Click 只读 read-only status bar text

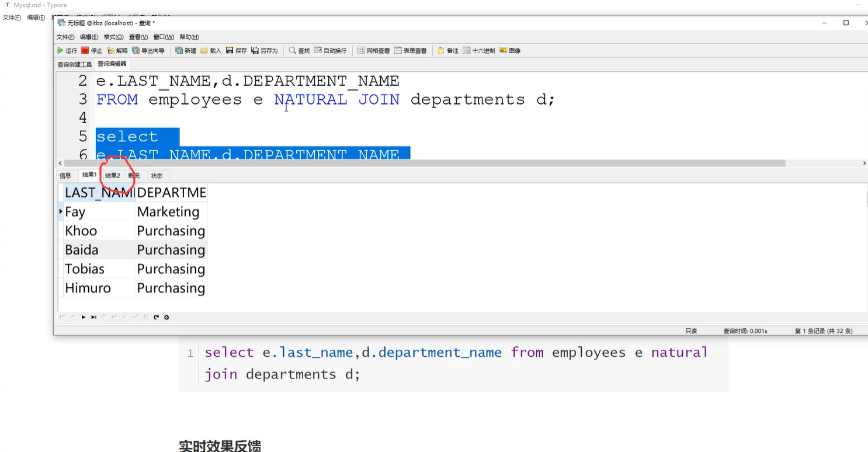[691, 331]
